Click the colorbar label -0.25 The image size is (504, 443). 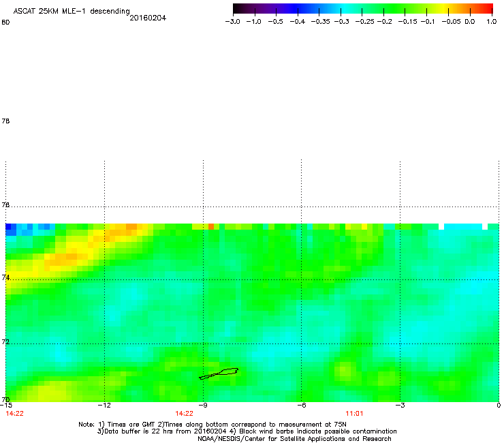click(x=365, y=22)
